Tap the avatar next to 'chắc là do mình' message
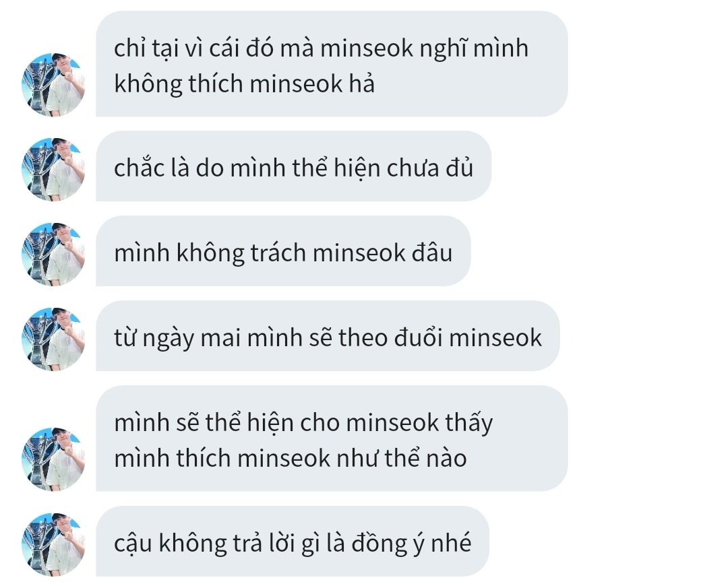The width and height of the screenshot is (728, 586). click(x=53, y=169)
